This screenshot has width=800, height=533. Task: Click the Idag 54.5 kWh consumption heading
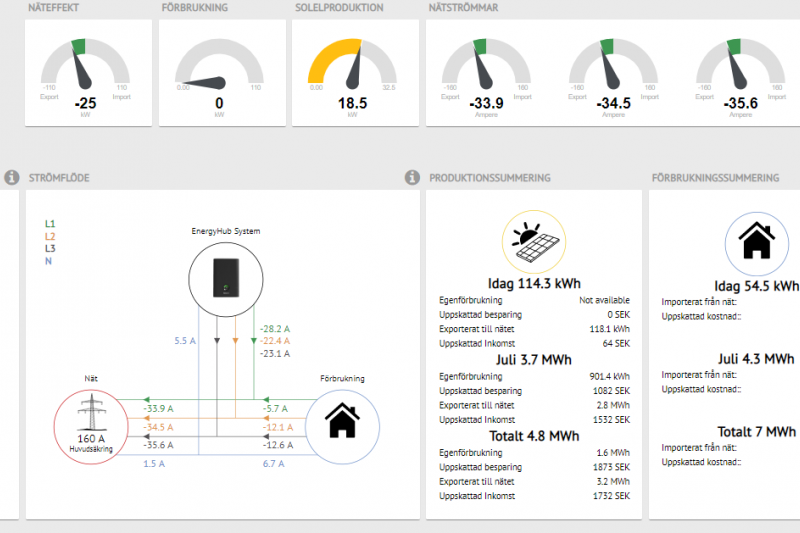(756, 286)
